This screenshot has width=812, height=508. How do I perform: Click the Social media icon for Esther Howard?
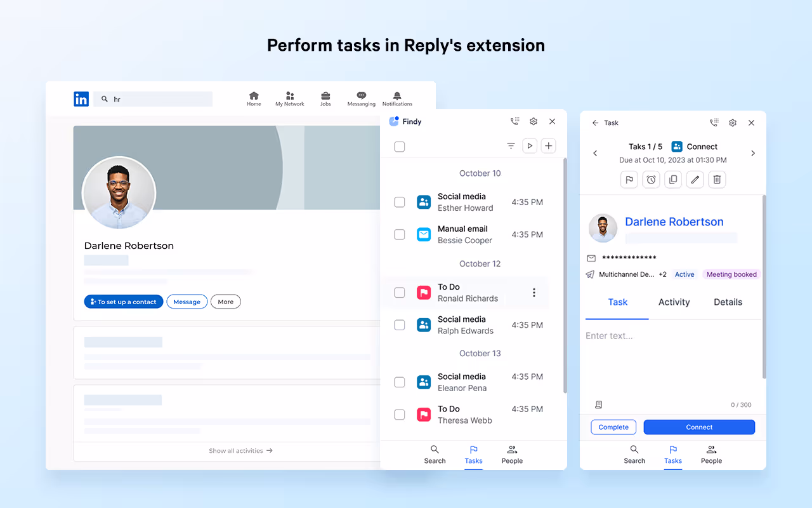pos(424,202)
